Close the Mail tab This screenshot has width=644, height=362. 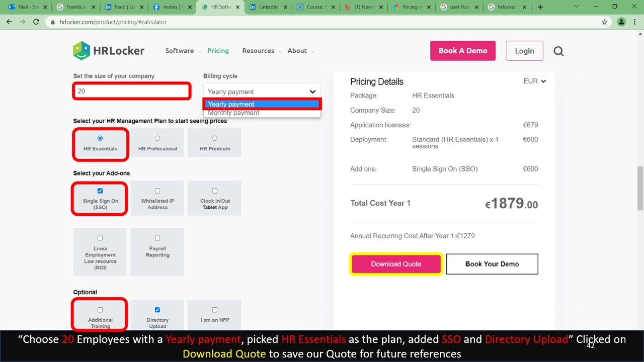tap(45, 7)
